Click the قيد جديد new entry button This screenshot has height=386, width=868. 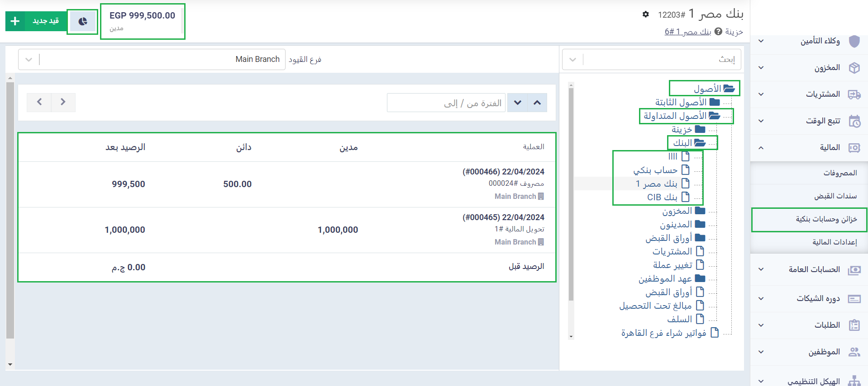point(37,21)
